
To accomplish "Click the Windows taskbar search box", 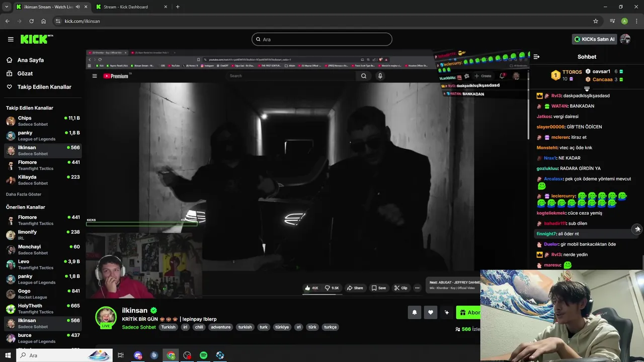I will [64, 355].
